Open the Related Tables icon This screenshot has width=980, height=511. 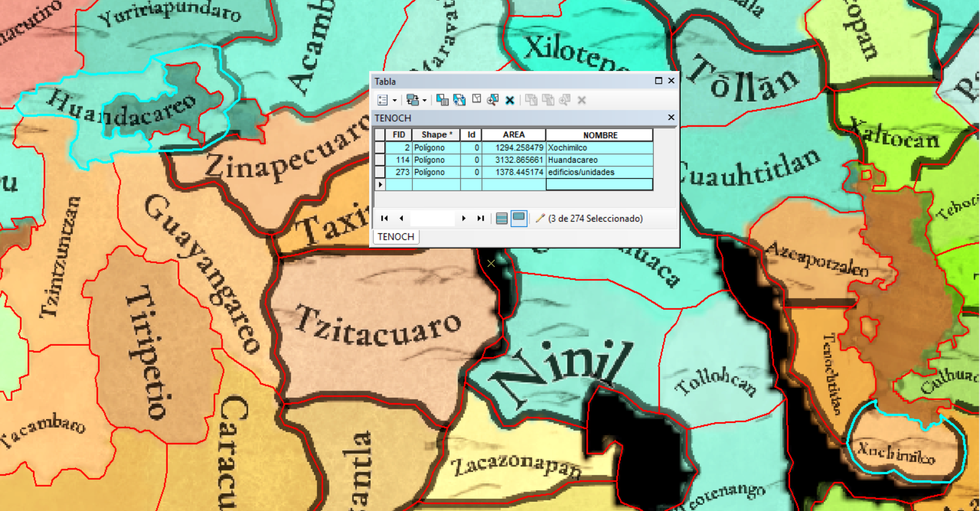pos(413,100)
